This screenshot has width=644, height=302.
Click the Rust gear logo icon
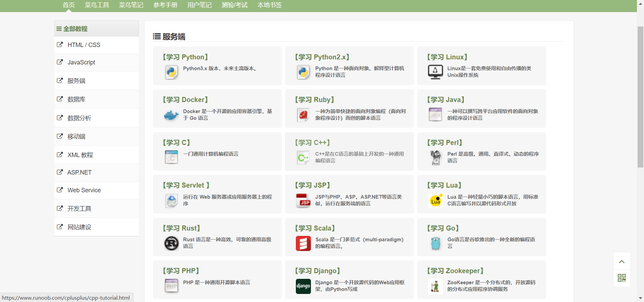point(171,243)
